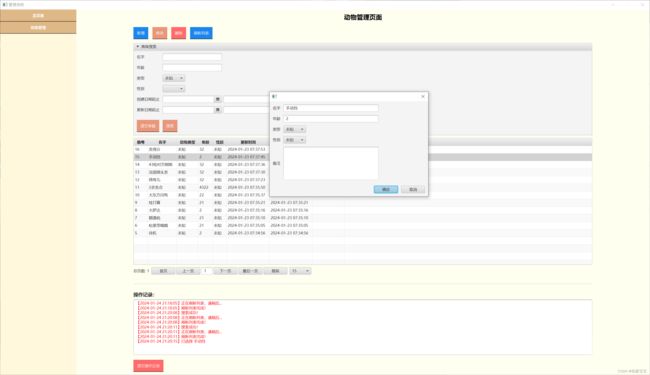Collapse the advanced search panel triangle

(138, 46)
